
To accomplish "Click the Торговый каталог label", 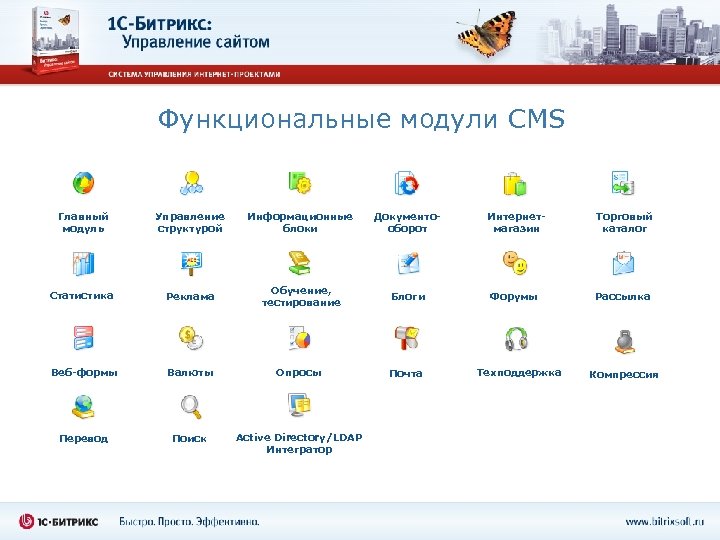I will pyautogui.click(x=624, y=223).
